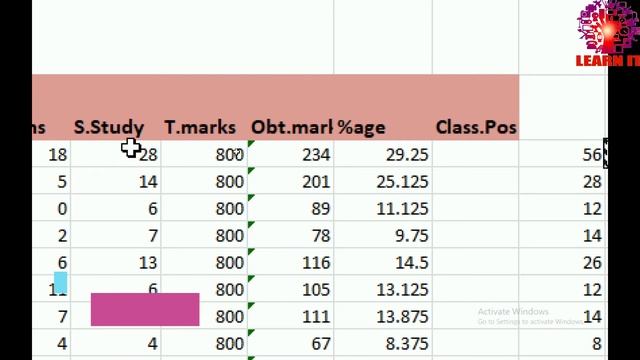This screenshot has width=640, height=360.
Task: Click T.marks 800 in the 116 row
Action: [204, 262]
